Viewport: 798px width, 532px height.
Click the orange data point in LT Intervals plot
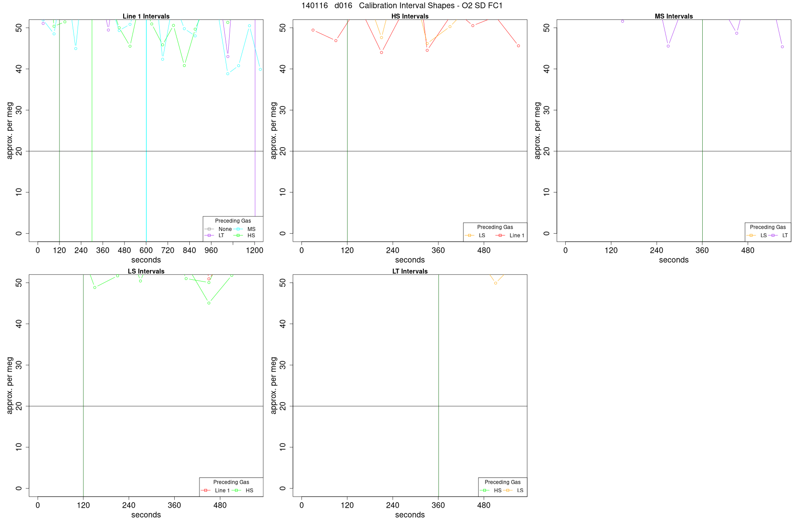[496, 283]
